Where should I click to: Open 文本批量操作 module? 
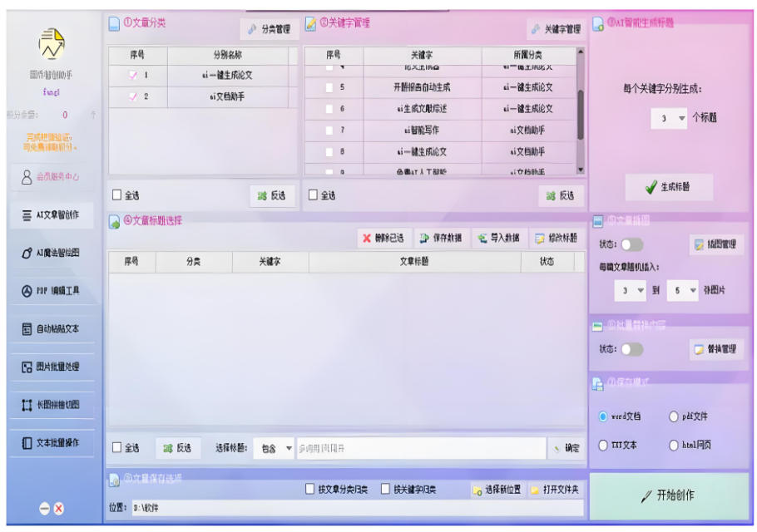[x=52, y=443]
